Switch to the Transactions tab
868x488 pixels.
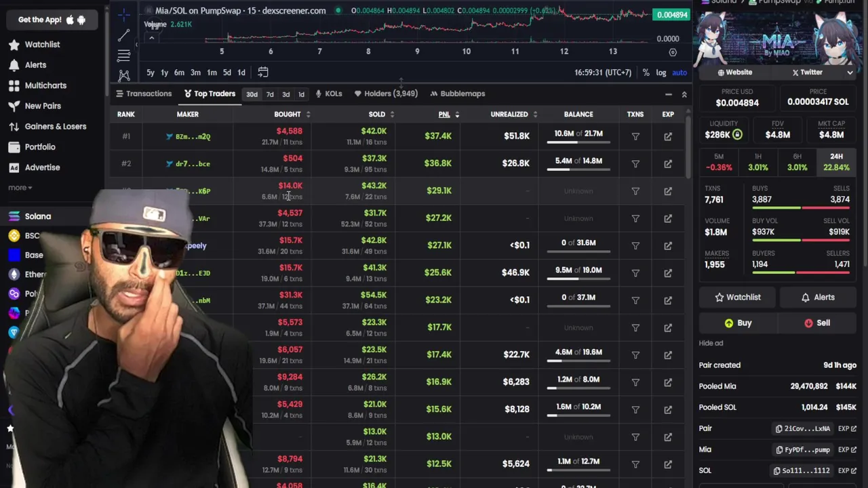pyautogui.click(x=144, y=94)
